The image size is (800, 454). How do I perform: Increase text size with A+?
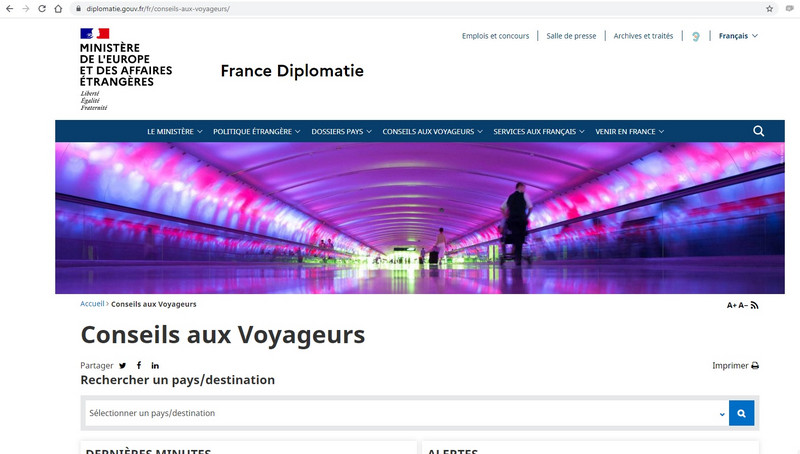click(732, 305)
